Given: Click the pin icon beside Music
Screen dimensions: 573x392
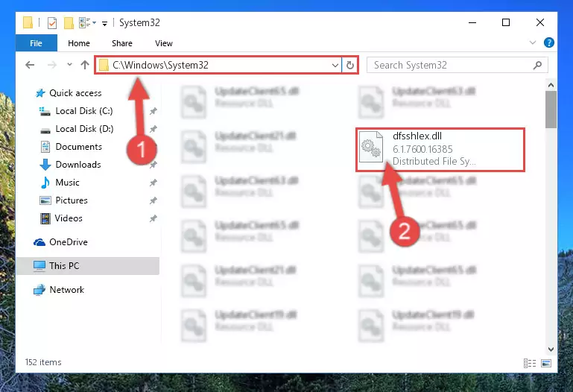Looking at the screenshot, I should coord(153,183).
